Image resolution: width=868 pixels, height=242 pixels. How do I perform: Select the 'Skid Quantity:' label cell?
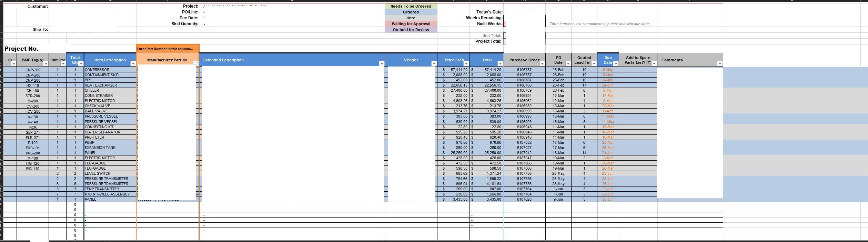(185, 24)
